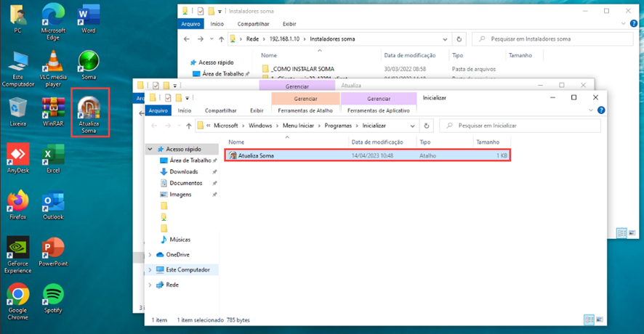Go up one level in the Inicializar window
This screenshot has height=334, width=644.
[x=188, y=126]
